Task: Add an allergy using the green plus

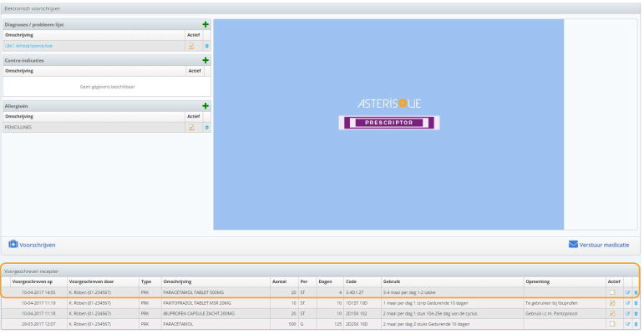Action: [205, 106]
